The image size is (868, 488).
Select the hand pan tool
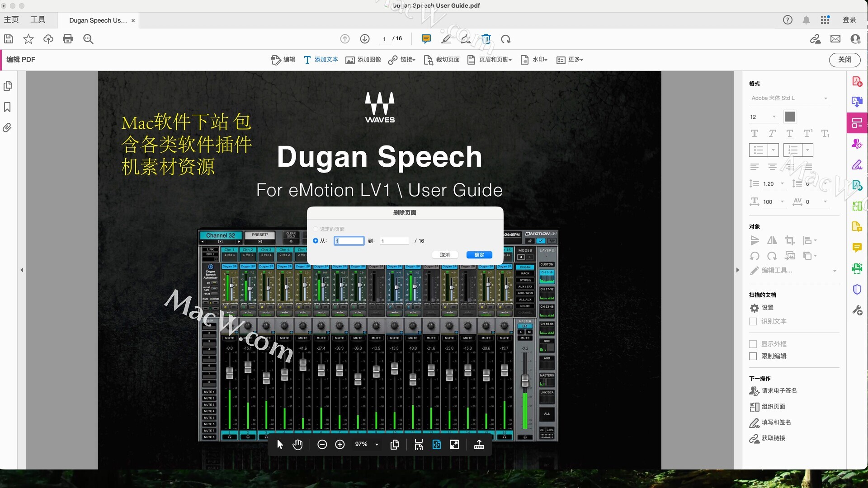tap(297, 445)
